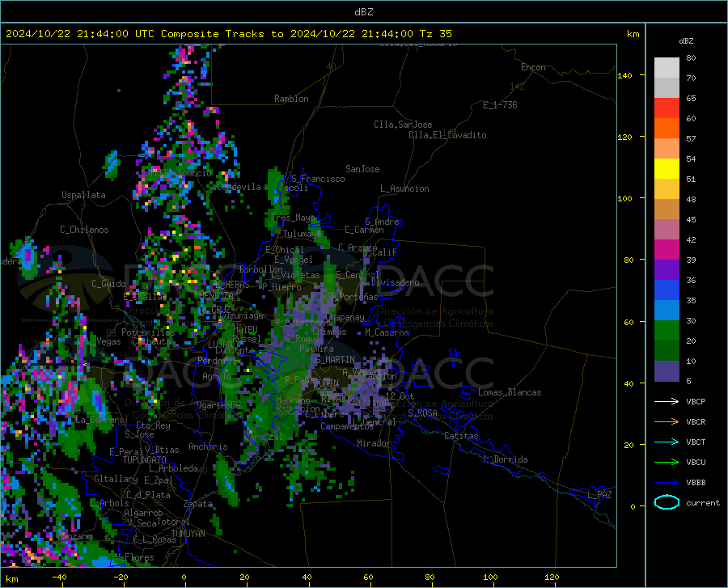Pick the bright green 20-30 dBZ legend swatch
The height and width of the screenshot is (588, 728).
tap(667, 331)
